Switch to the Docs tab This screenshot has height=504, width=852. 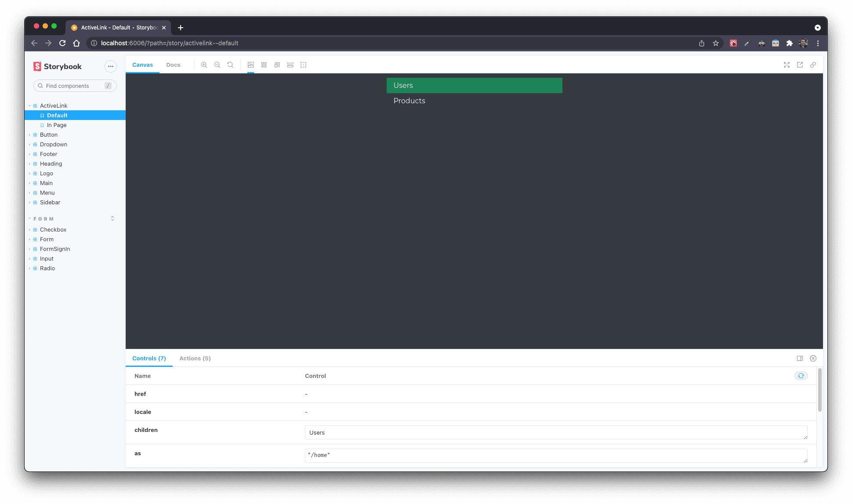(x=173, y=65)
